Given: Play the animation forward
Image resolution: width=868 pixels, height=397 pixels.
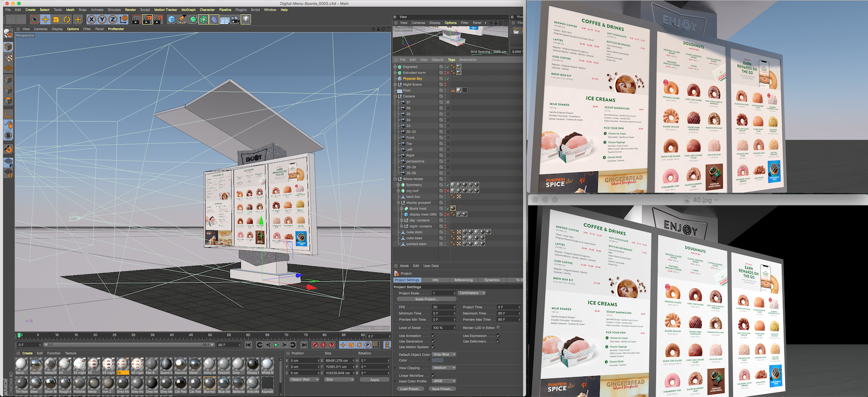Looking at the screenshot, I should pos(276,345).
